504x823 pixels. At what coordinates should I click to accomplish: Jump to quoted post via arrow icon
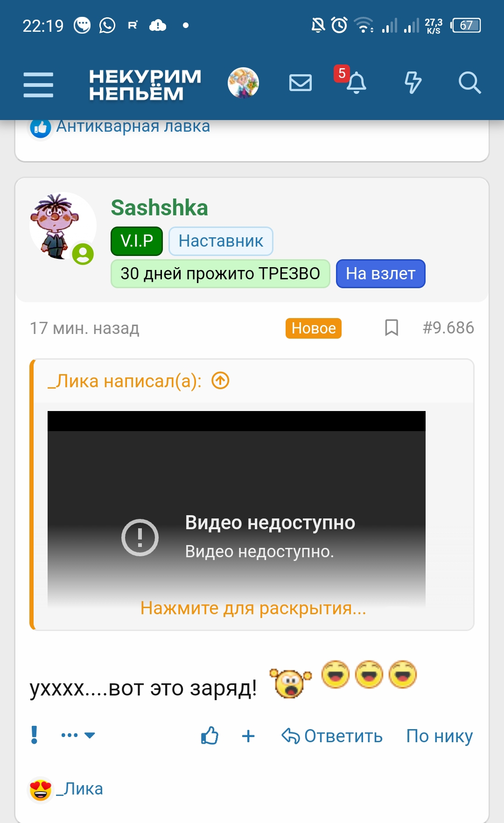220,381
